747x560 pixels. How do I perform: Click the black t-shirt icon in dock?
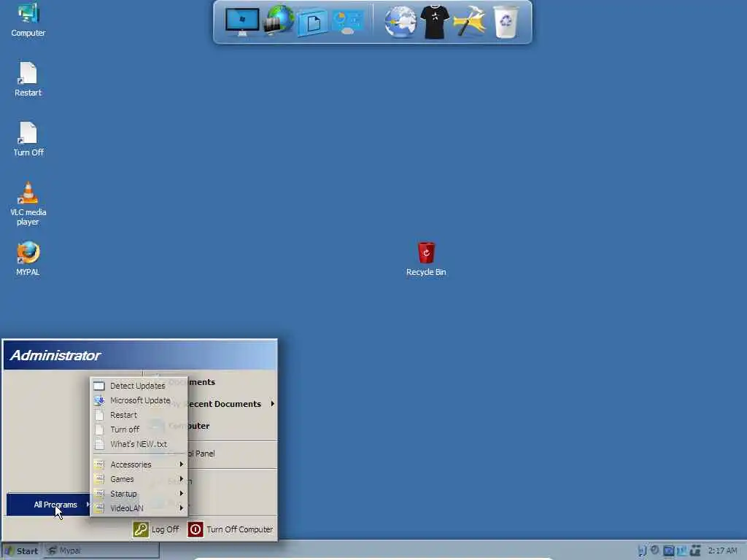tap(435, 22)
